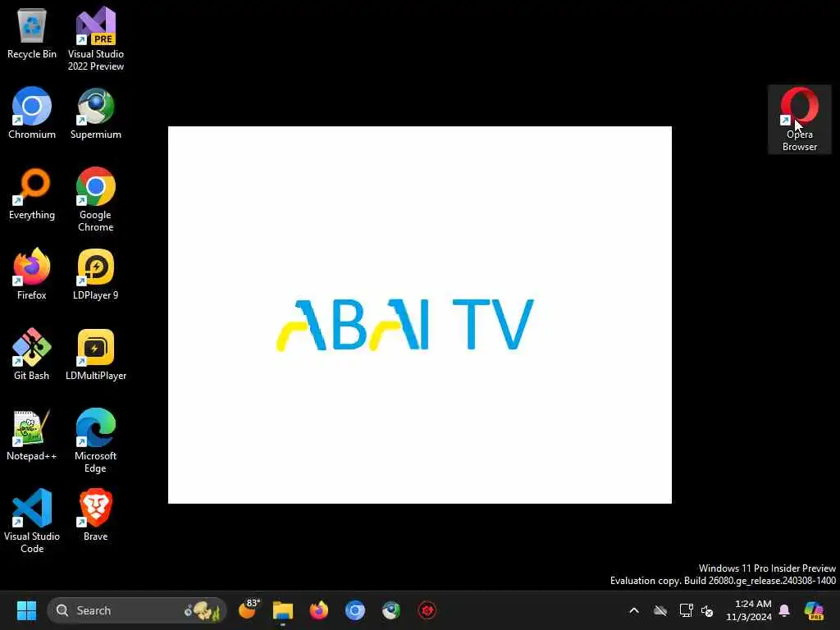Click the taskbar Search box
This screenshot has height=630, width=840.
[x=137, y=610]
